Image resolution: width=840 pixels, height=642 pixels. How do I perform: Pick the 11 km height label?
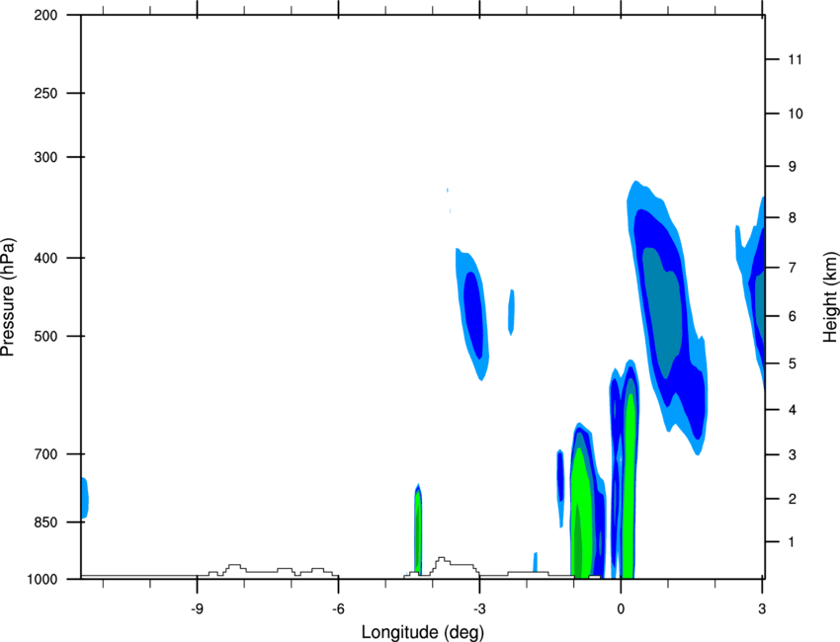coord(795,59)
